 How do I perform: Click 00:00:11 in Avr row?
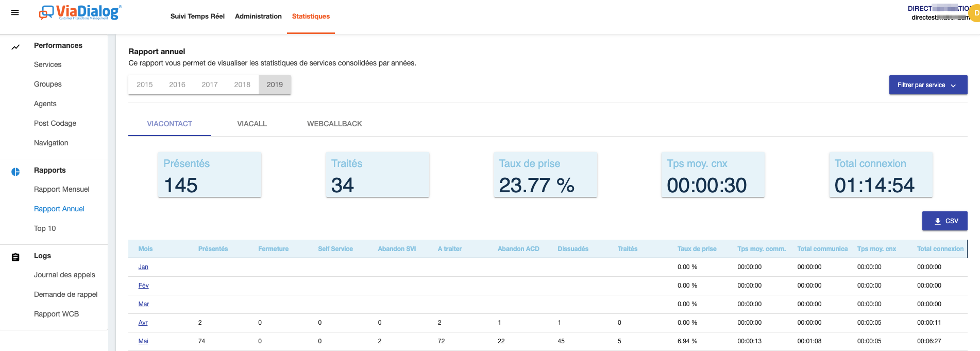coord(929,323)
